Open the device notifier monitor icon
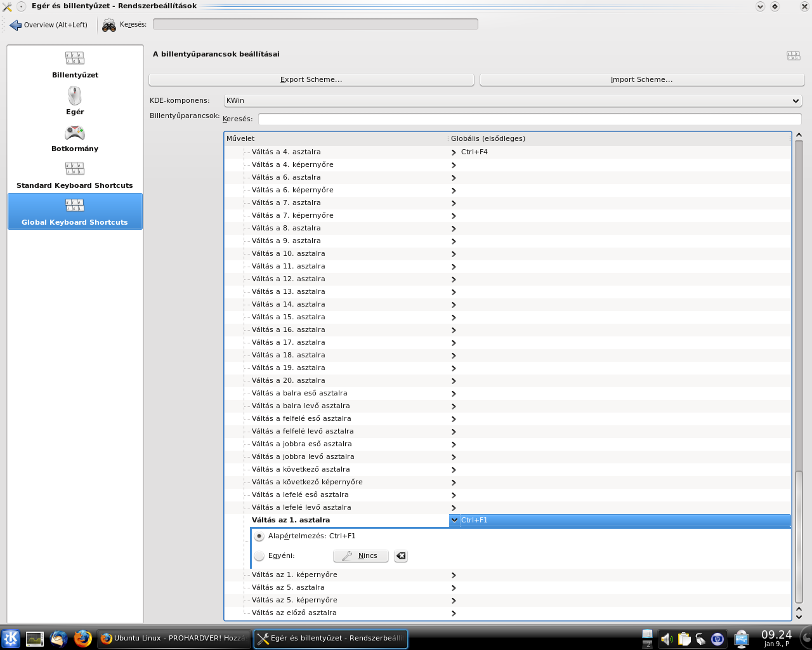Image resolution: width=812 pixels, height=650 pixels. [741, 639]
